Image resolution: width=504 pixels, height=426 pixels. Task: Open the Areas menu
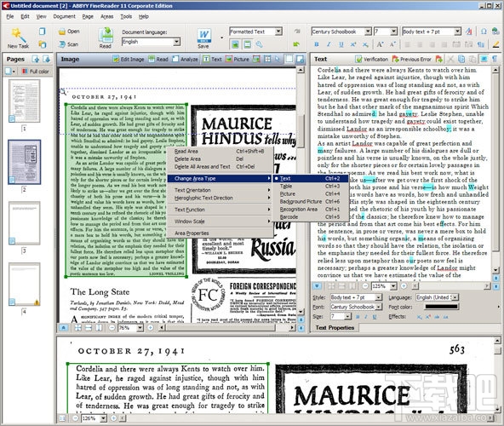(x=106, y=16)
